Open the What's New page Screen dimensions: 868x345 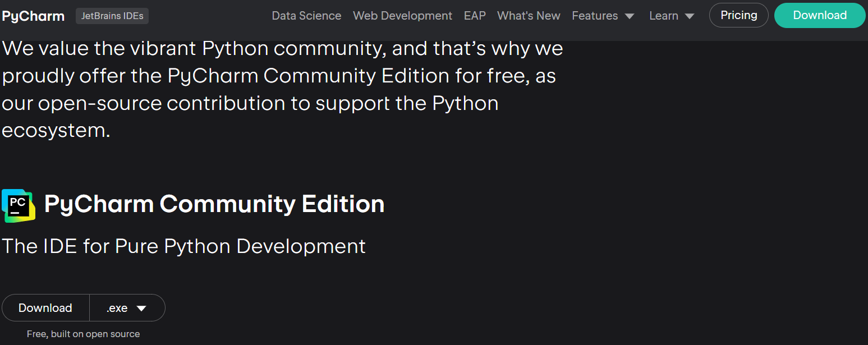click(x=529, y=16)
